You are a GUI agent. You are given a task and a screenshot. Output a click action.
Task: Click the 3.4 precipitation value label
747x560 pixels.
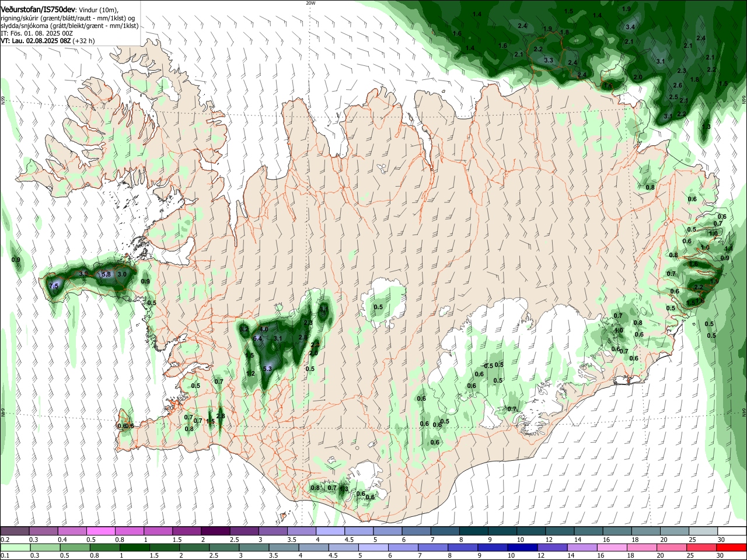tap(630, 27)
